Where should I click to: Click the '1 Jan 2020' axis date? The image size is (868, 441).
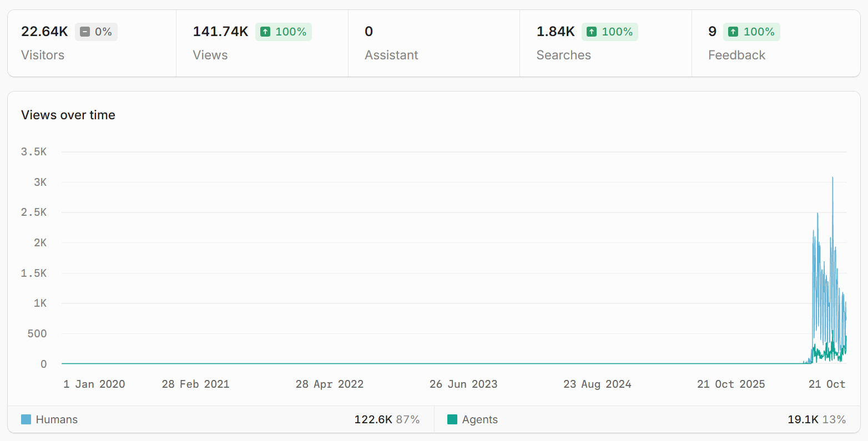(94, 384)
